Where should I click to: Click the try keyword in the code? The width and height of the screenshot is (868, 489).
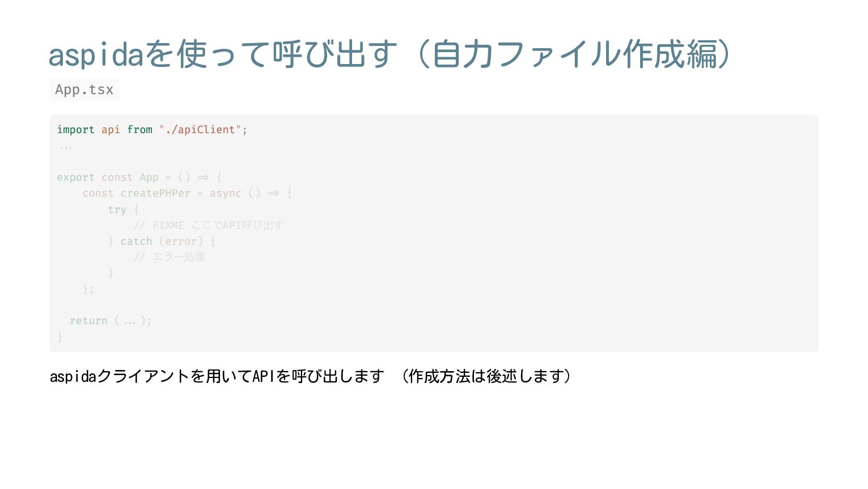[117, 210]
